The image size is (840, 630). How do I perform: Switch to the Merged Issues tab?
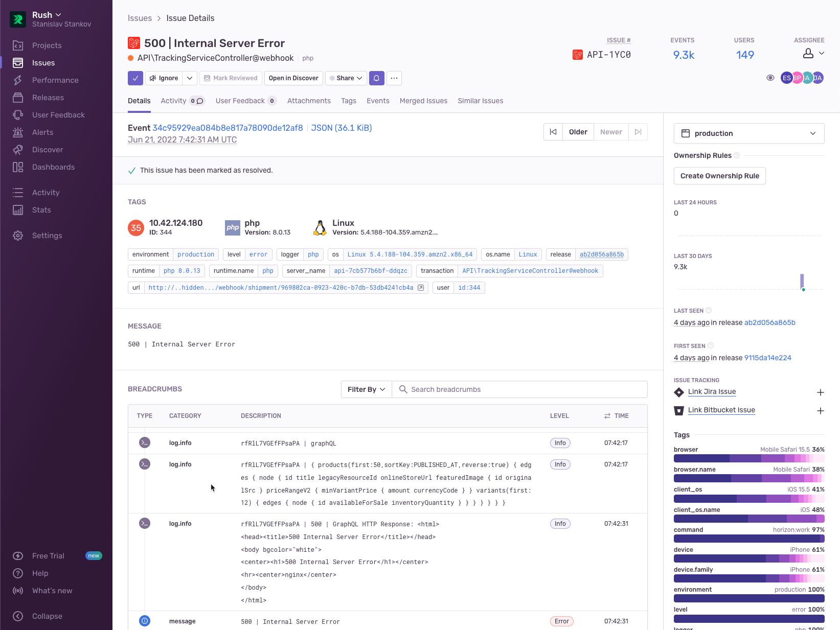point(423,101)
